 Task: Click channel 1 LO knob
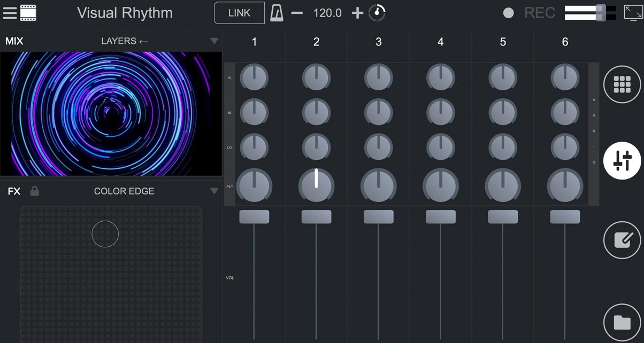pyautogui.click(x=254, y=146)
